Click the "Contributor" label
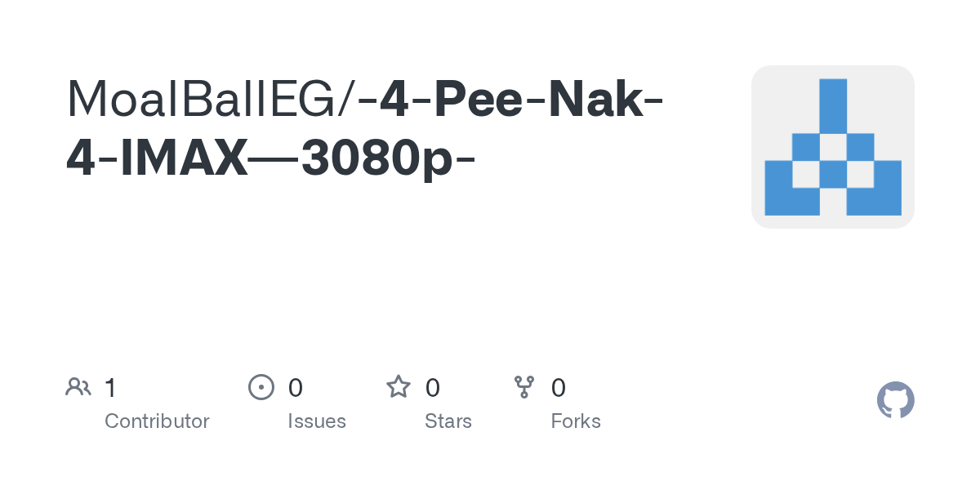The height and width of the screenshot is (490, 980). tap(157, 421)
